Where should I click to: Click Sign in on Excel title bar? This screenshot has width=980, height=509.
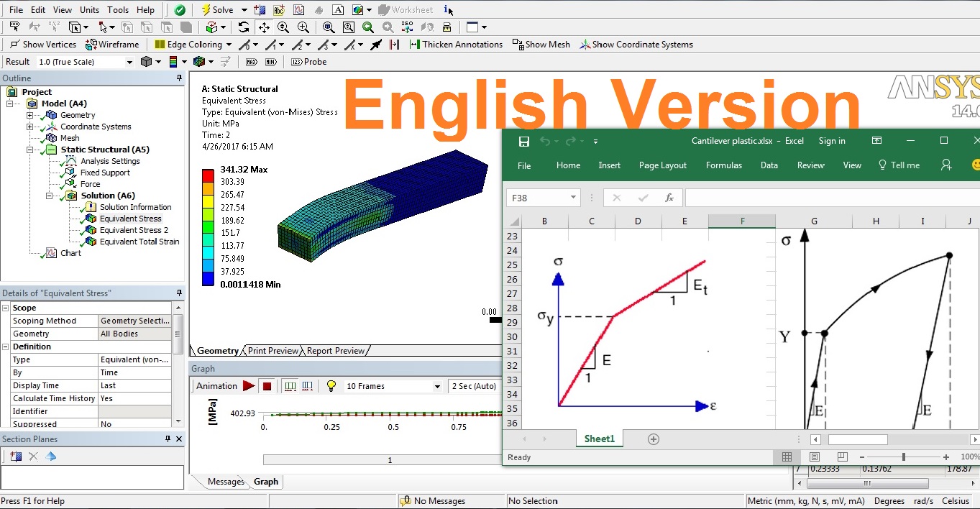tap(832, 141)
